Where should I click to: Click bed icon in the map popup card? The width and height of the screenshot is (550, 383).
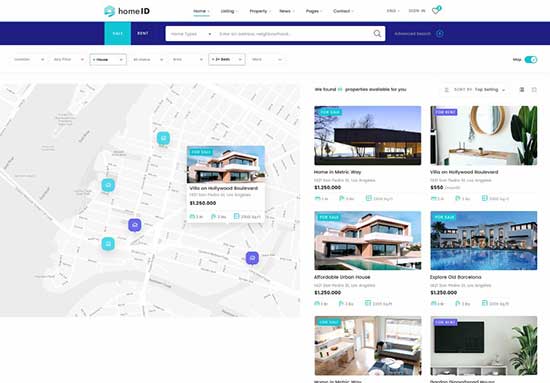click(192, 216)
